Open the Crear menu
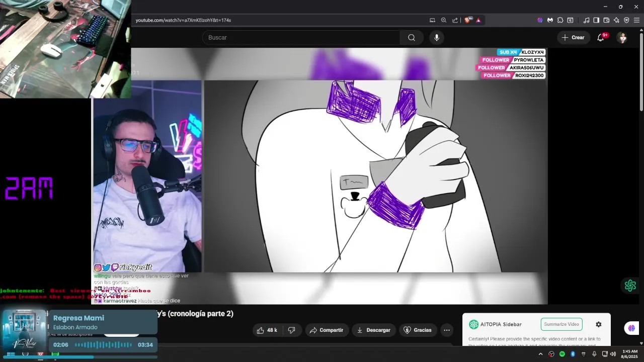Viewport: 644px width, 362px height. click(574, 38)
